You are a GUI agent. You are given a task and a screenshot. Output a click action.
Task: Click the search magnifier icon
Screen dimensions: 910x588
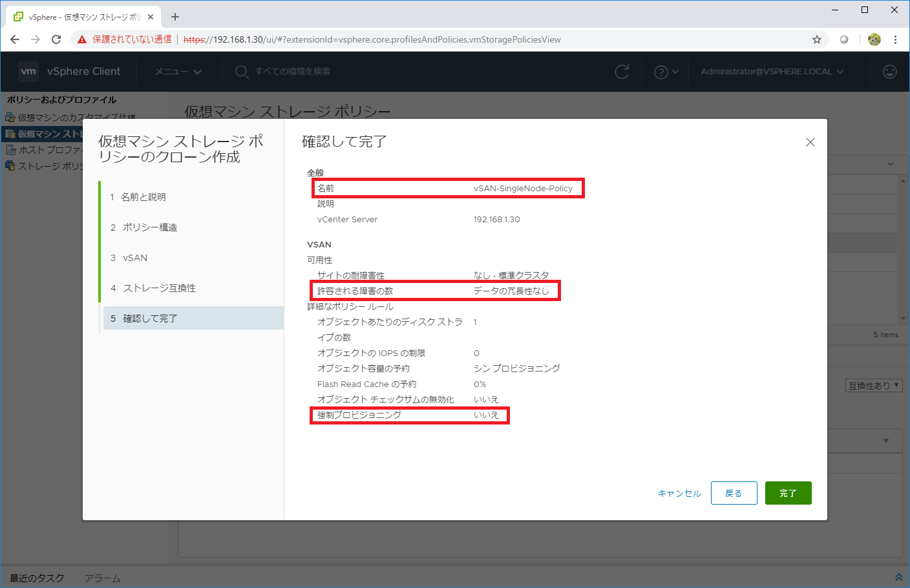(242, 72)
